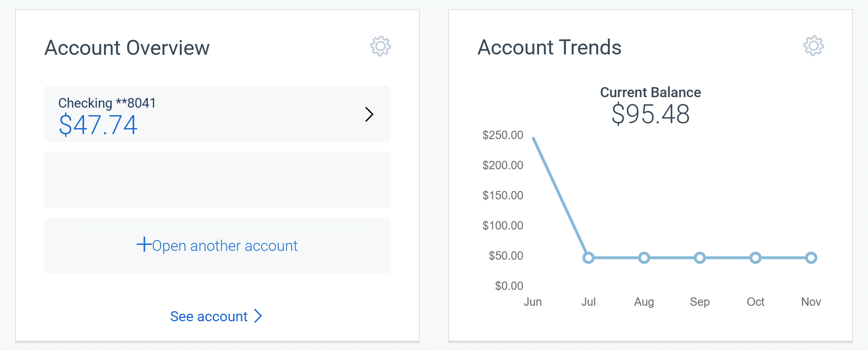Select the November data point on the chart
868x351 pixels.
pos(811,258)
